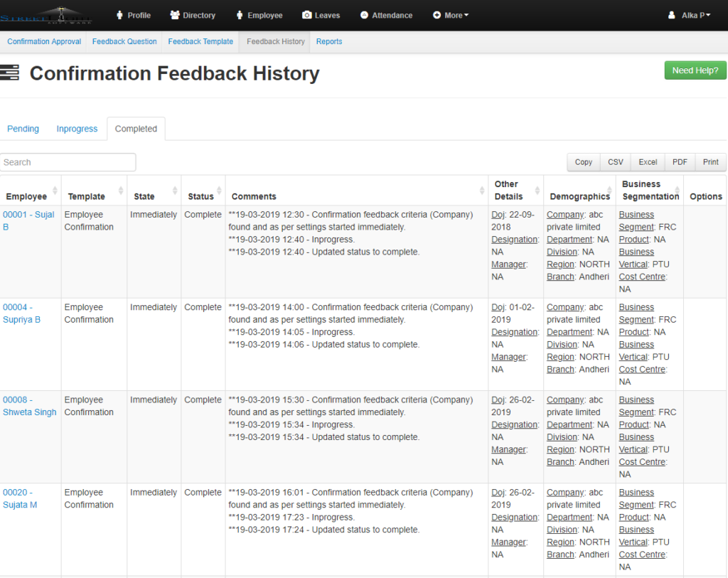Image resolution: width=728 pixels, height=578 pixels.
Task: Click the Profile person icon in navbar
Action: pyautogui.click(x=119, y=16)
